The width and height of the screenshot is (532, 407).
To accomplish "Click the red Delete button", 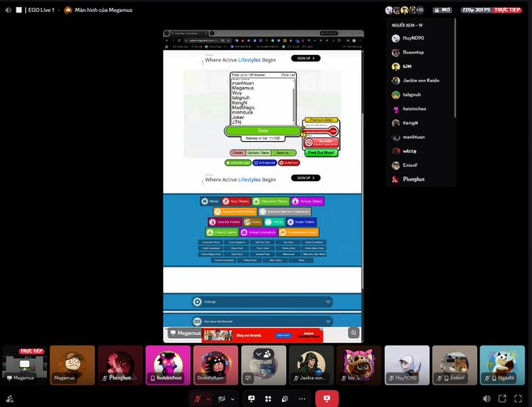I will [237, 153].
